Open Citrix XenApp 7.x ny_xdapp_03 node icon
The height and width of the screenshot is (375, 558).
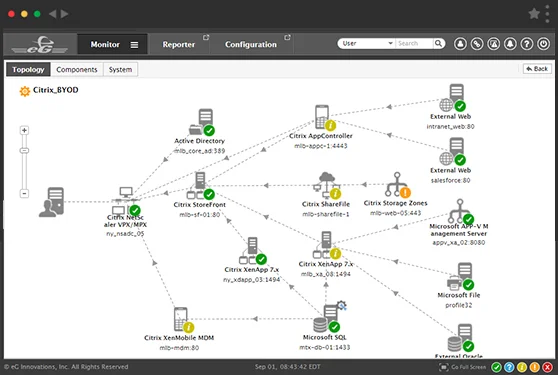(x=253, y=251)
